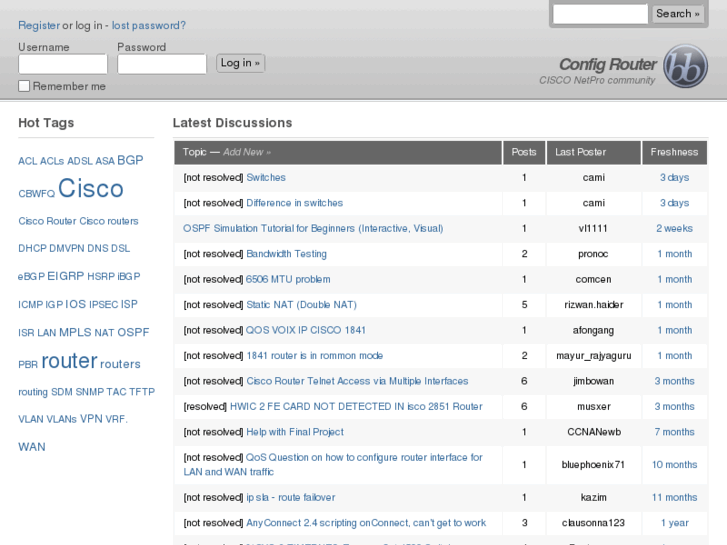Open OSPF Simulation Tutorial for Beginners topic
The width and height of the screenshot is (727, 545).
pyautogui.click(x=312, y=228)
